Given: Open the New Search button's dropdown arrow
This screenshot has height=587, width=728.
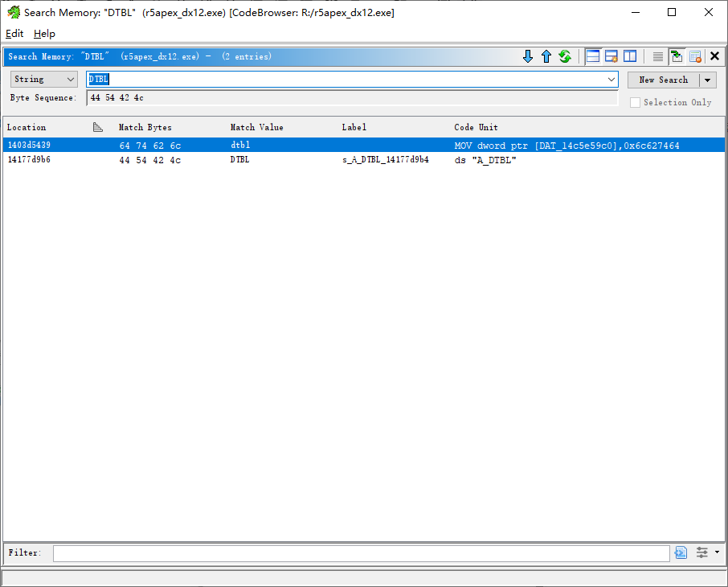Looking at the screenshot, I should [x=708, y=80].
